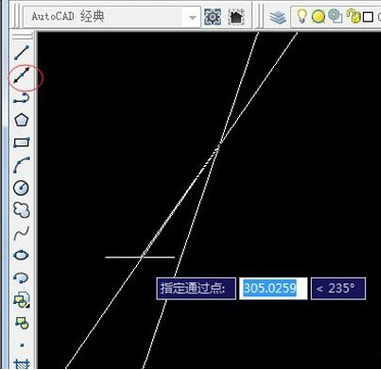The image size is (381, 370).
Task: Select the Polygon tool
Action: (22, 120)
